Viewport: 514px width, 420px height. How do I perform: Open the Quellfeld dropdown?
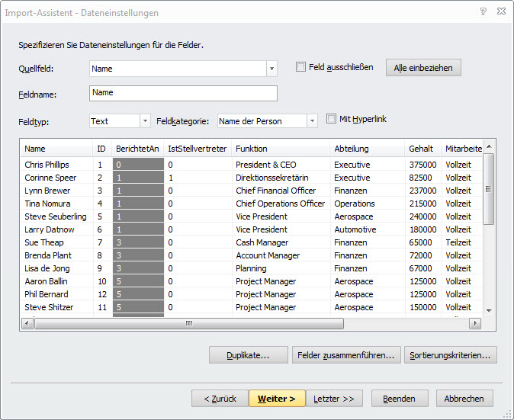coord(271,69)
